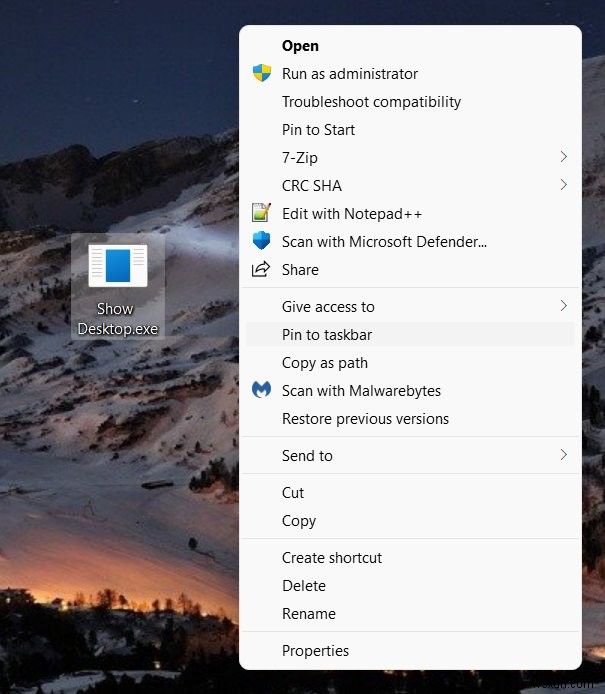Screen dimensions: 605x694
Task: Click the Show Desktop.exe file name label
Action: tap(117, 319)
